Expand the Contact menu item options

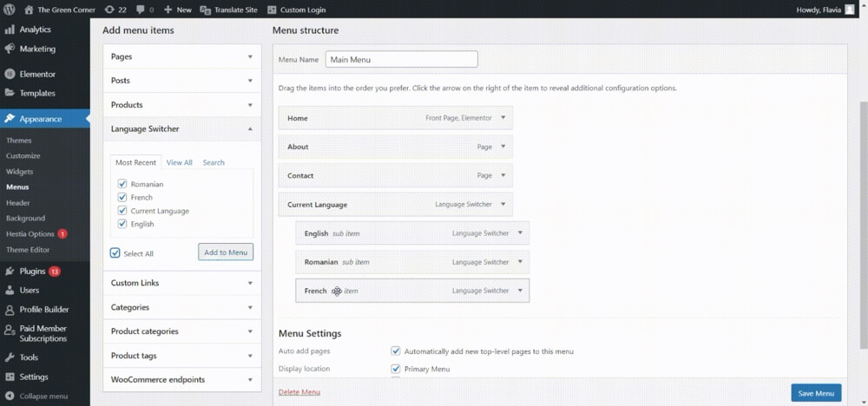[x=503, y=175]
